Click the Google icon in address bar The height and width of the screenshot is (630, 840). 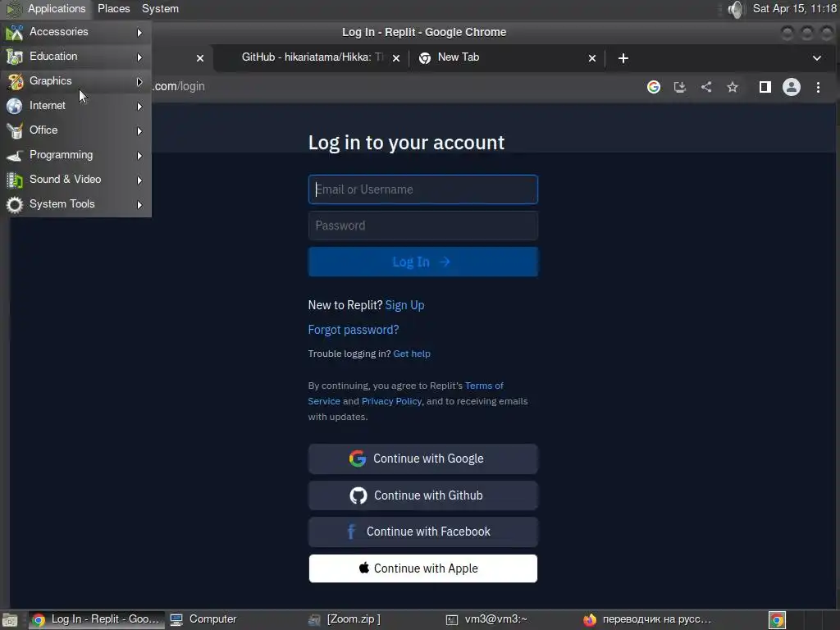[654, 87]
